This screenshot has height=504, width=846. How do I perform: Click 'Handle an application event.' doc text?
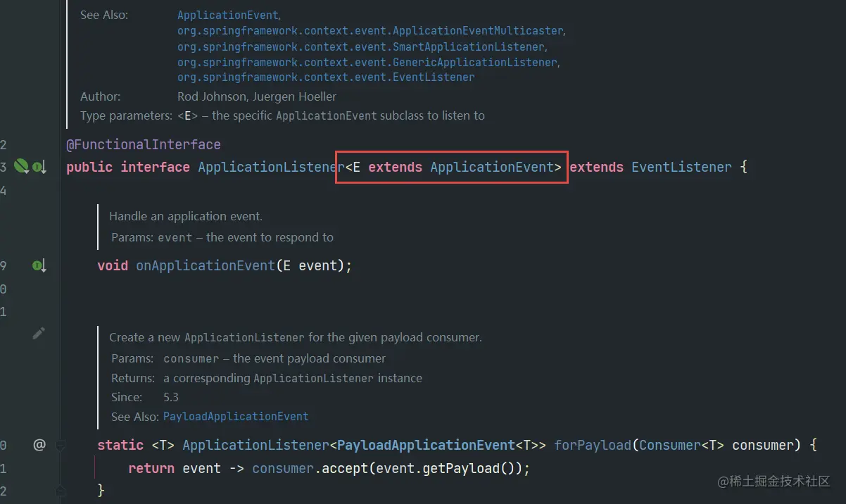(186, 217)
